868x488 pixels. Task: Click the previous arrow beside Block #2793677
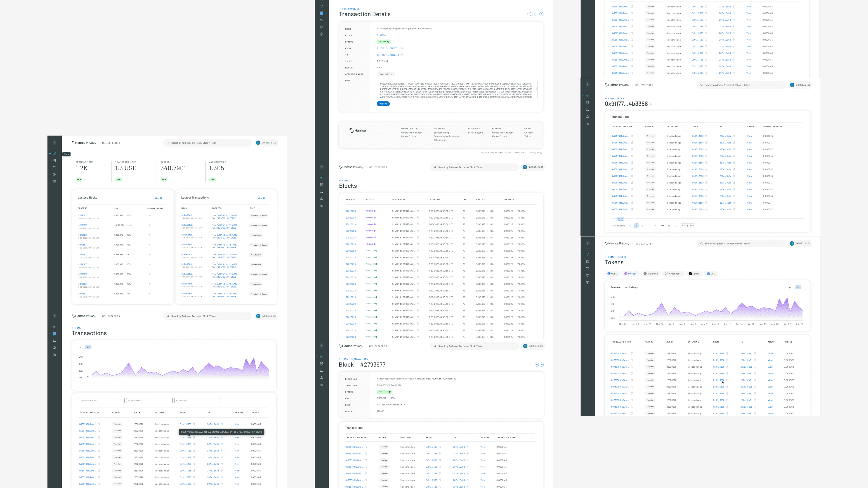536,364
